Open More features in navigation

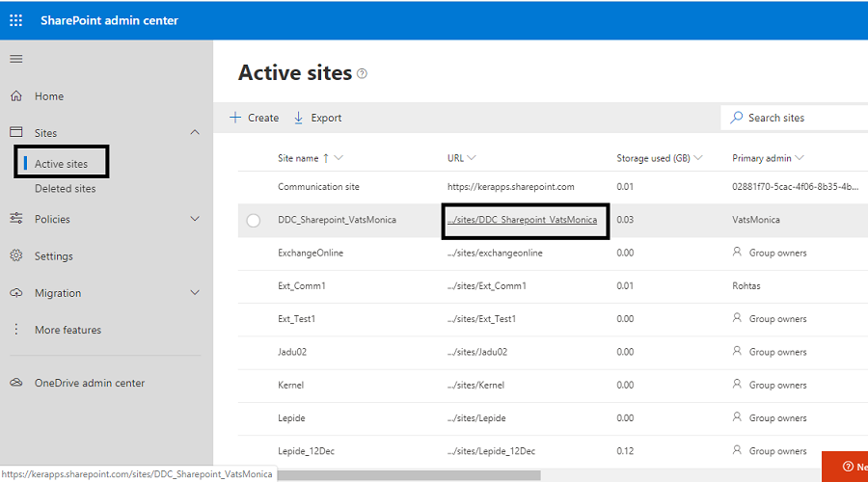[68, 330]
